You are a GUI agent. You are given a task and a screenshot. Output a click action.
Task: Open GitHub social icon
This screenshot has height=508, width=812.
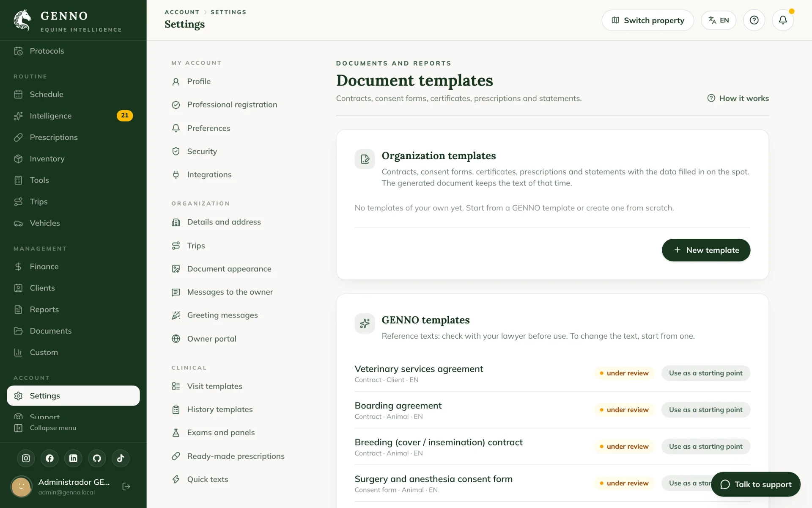(97, 458)
